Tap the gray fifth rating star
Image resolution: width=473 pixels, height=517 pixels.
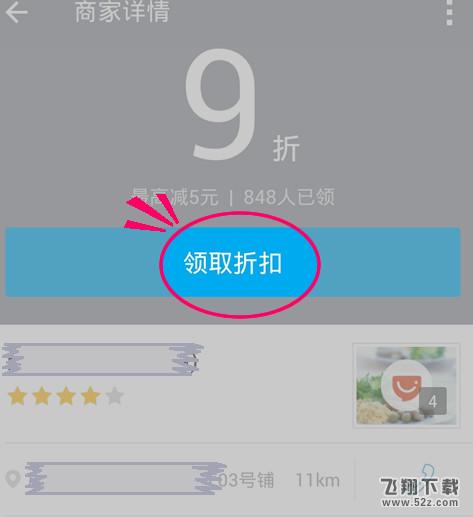pyautogui.click(x=115, y=396)
